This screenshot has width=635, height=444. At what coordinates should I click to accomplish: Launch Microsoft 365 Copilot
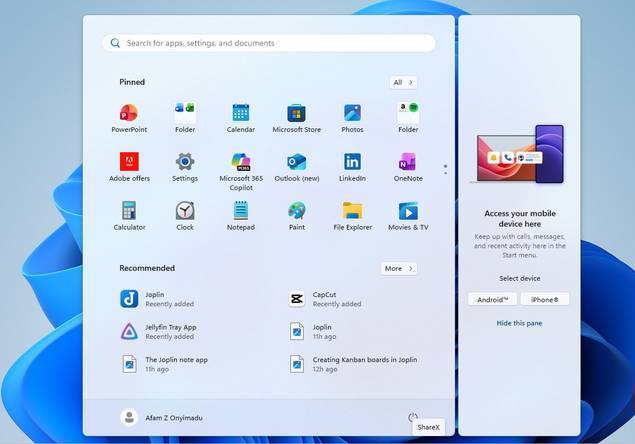click(241, 171)
